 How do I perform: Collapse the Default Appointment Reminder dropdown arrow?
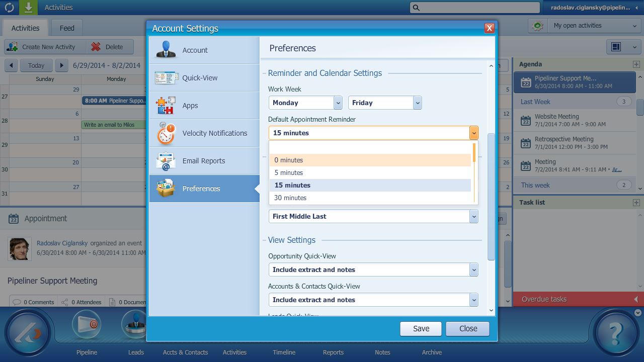point(473,133)
